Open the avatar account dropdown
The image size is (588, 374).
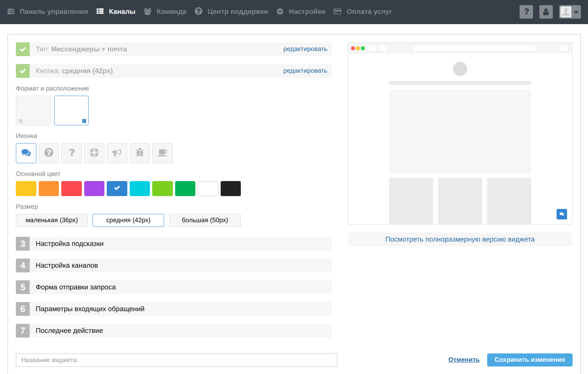coord(570,12)
